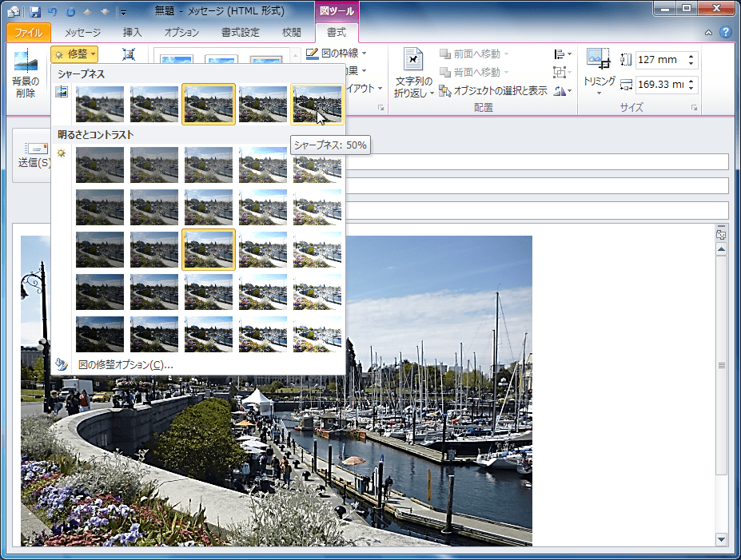The height and width of the screenshot is (560, 741).
Task: Choose the highlighted center brightness/contrast thumbnail
Action: [209, 249]
